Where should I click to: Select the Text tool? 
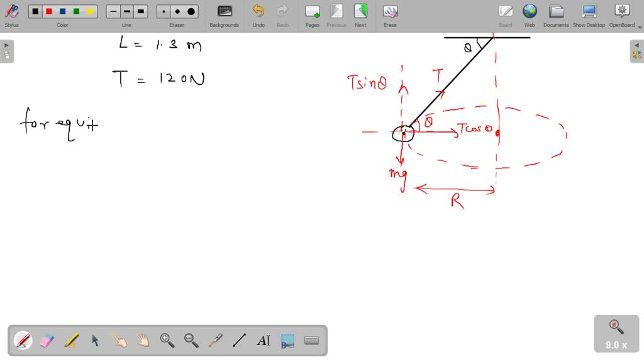pyautogui.click(x=263, y=340)
